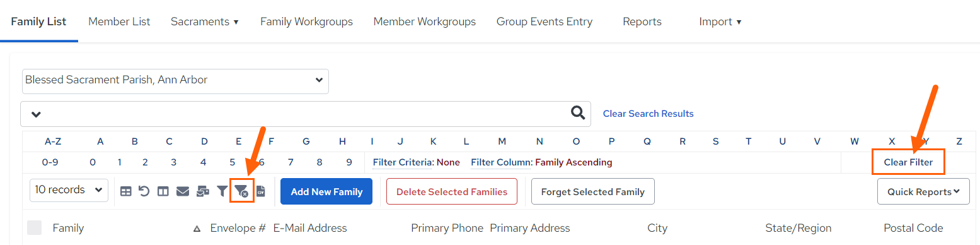Open the column layout icon
980x245 pixels.
coord(163,191)
